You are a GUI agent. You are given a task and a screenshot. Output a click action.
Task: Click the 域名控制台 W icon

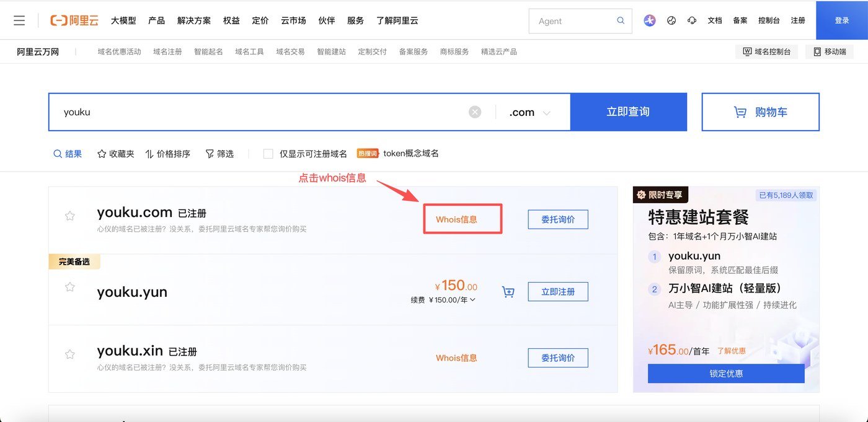pos(747,51)
